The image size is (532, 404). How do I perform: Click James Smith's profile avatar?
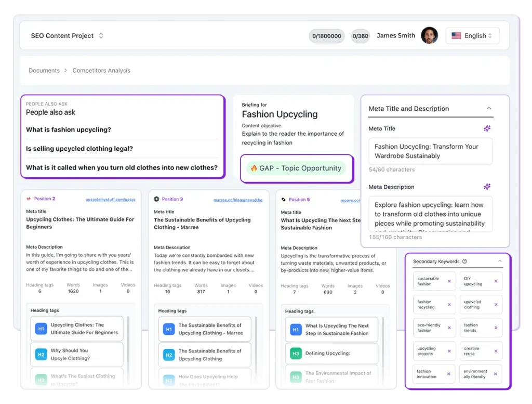click(429, 36)
